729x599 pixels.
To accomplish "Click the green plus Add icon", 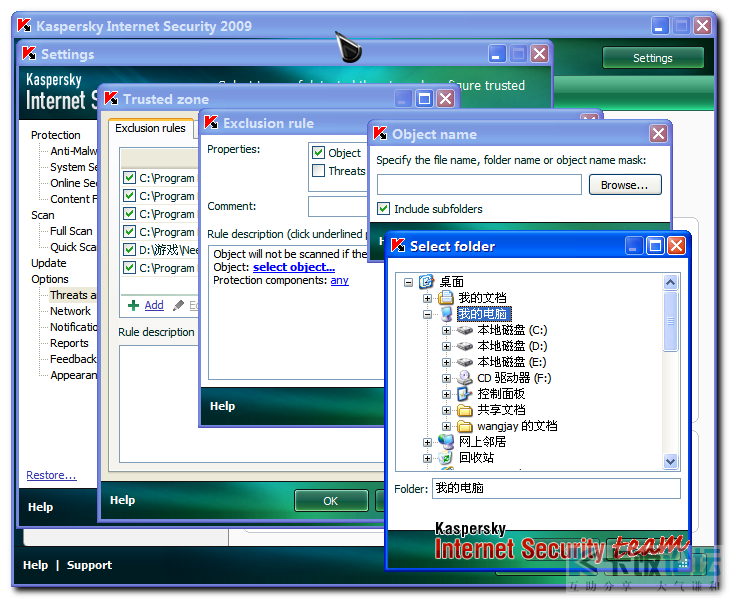I will click(133, 305).
